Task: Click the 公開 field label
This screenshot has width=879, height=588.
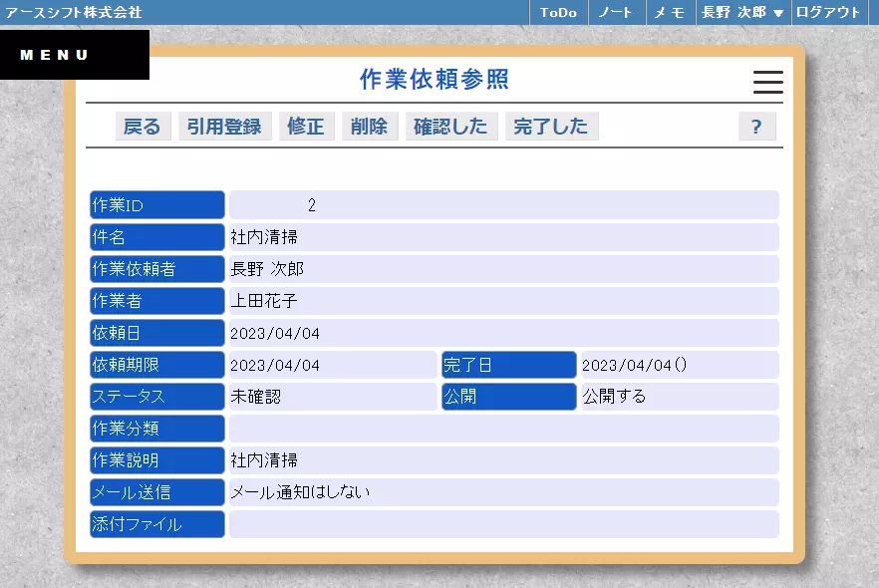Action: click(x=508, y=397)
